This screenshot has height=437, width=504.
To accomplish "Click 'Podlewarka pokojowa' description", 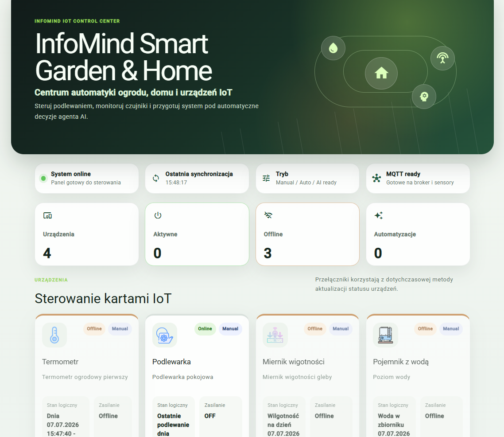I will (182, 377).
